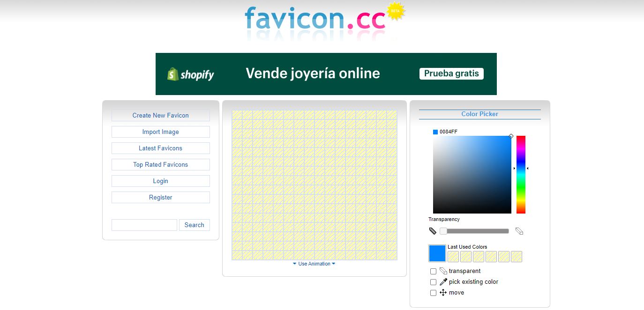Screen dimensions: 644x310
Task: Click the transparent eraser icon right of slider
Action: coord(519,230)
